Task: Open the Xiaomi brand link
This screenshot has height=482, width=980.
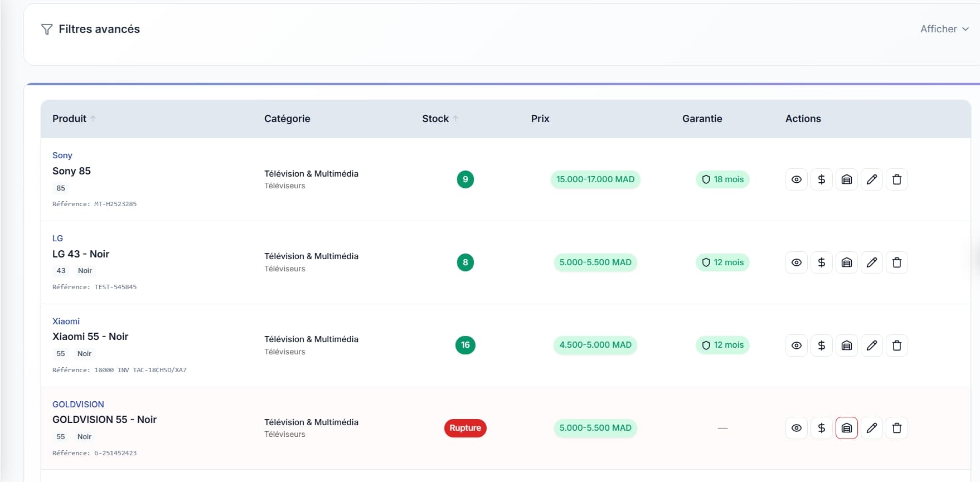Action: pyautogui.click(x=66, y=322)
